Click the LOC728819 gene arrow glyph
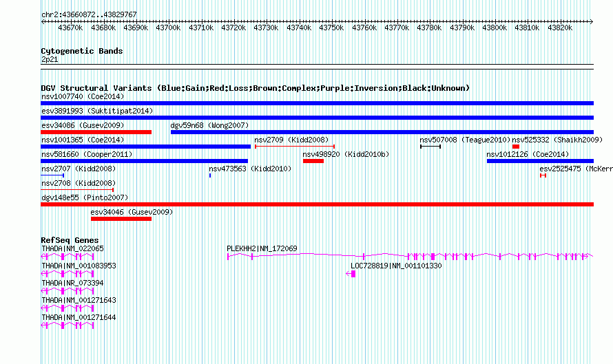Screen dimensions: 613x364 click(x=351, y=274)
